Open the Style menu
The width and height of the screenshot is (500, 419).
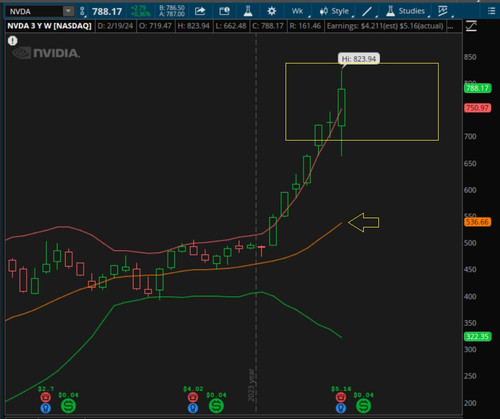point(336,11)
